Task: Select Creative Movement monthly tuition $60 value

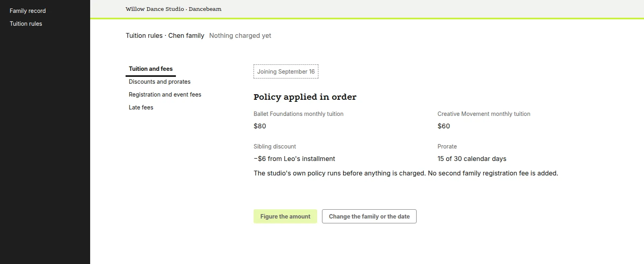Action: coord(444,126)
